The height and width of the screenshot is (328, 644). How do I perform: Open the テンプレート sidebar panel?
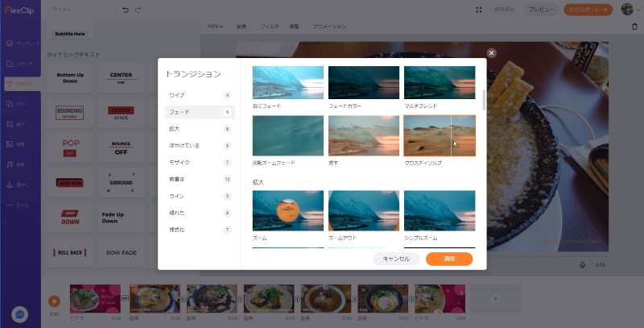[x=23, y=44]
